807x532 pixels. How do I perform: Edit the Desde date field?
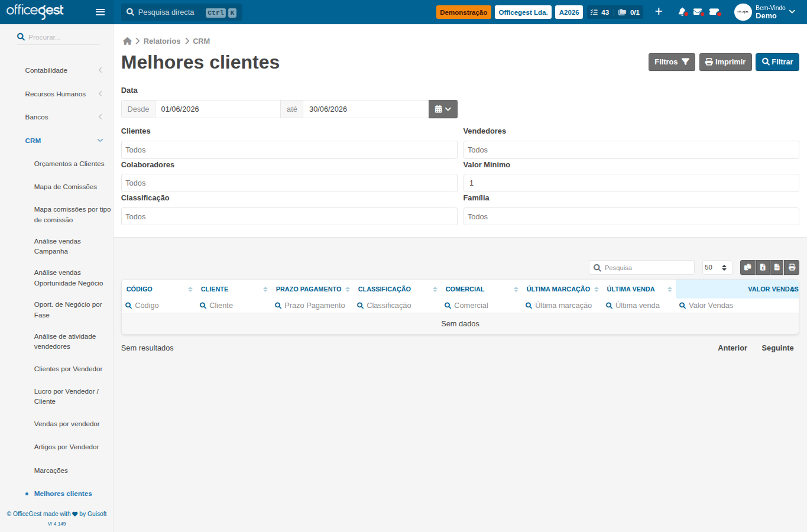coord(218,109)
